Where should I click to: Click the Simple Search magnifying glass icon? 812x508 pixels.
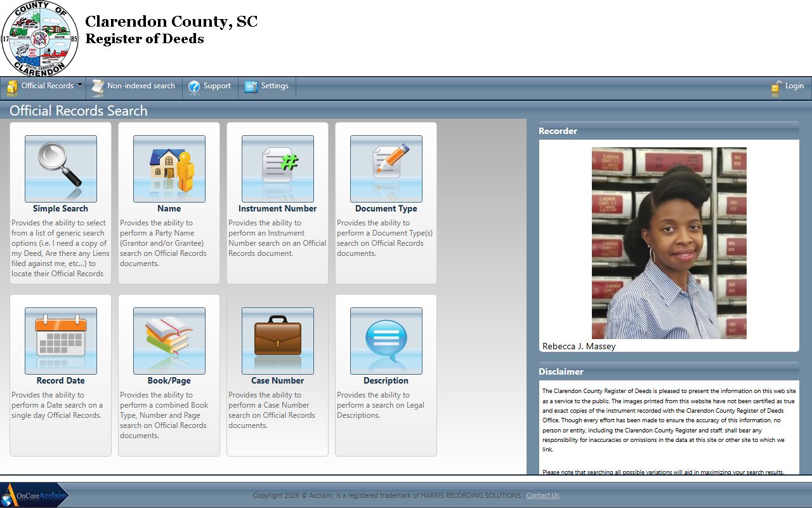[x=61, y=169]
